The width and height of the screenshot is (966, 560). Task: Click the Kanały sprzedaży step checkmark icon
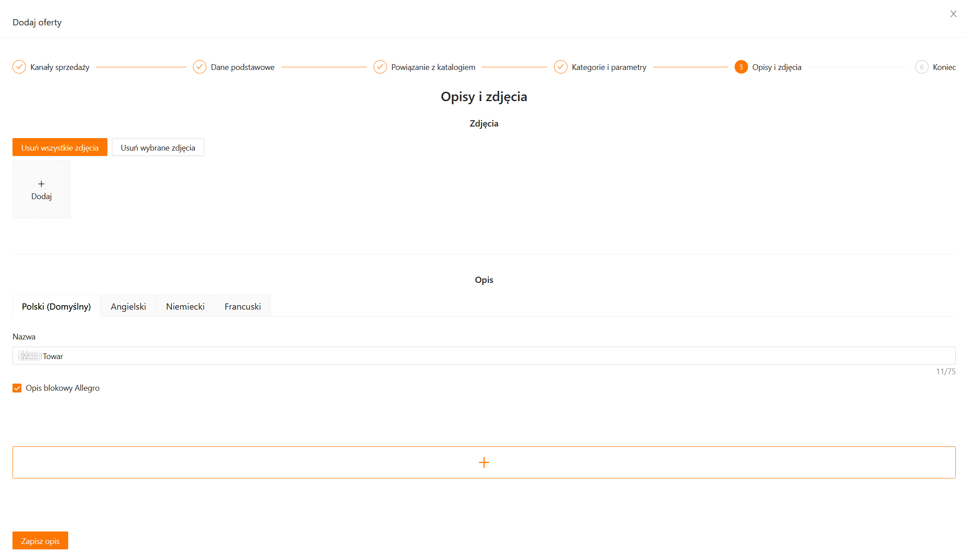pos(19,67)
